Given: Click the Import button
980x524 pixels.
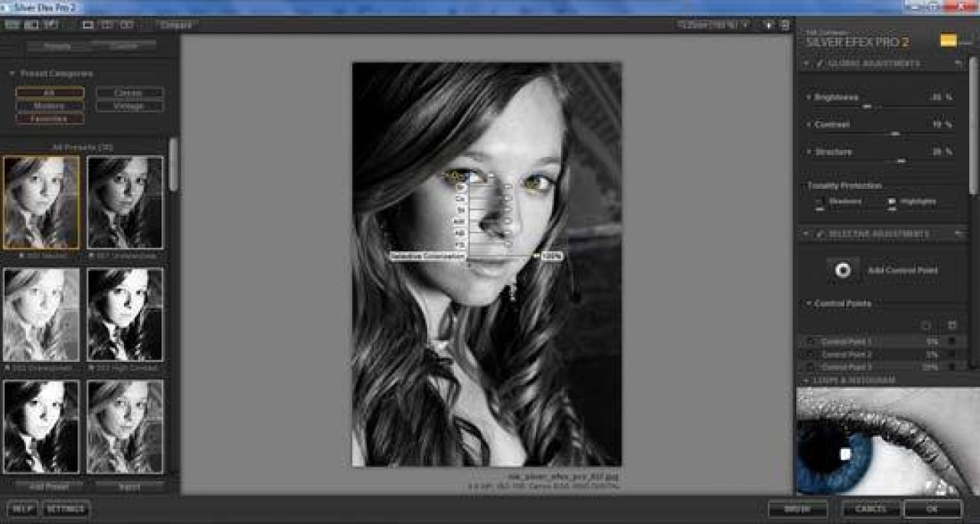Looking at the screenshot, I should coord(129,486).
